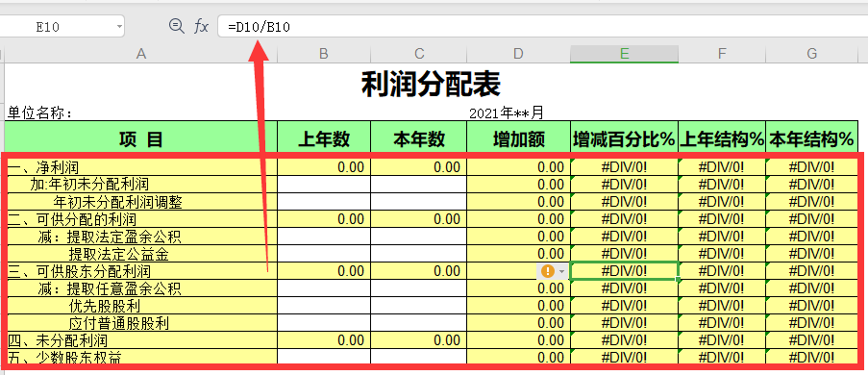Viewport: 868px width, 375px height.
Task: Click the date cell 2021年**月
Action: pyautogui.click(x=507, y=113)
